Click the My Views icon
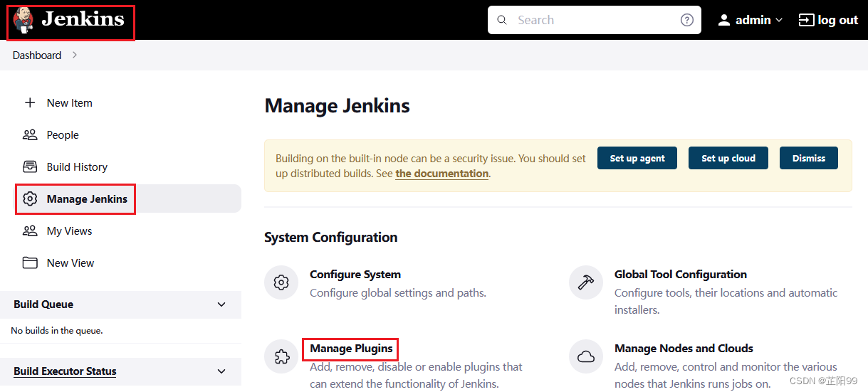The width and height of the screenshot is (868, 392). [30, 231]
